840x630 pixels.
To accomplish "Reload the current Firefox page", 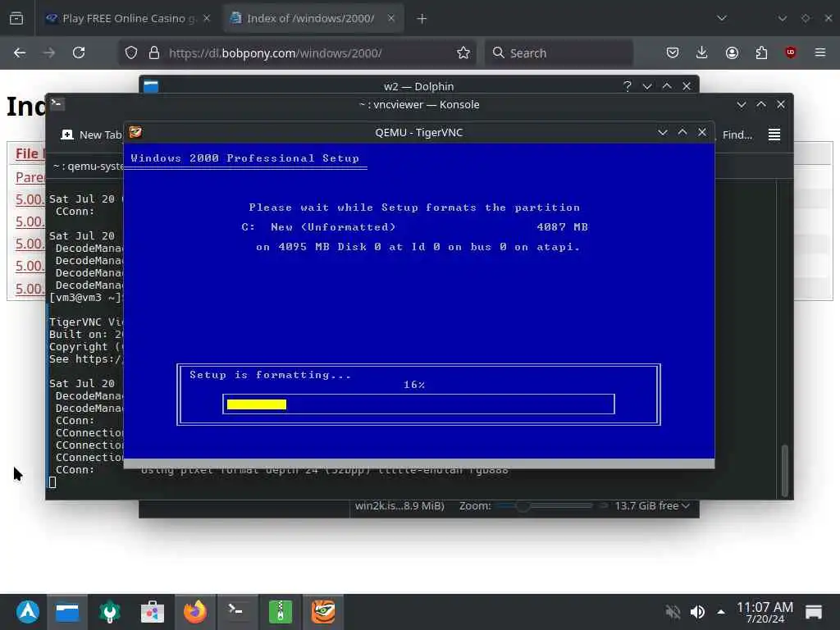I will (79, 52).
